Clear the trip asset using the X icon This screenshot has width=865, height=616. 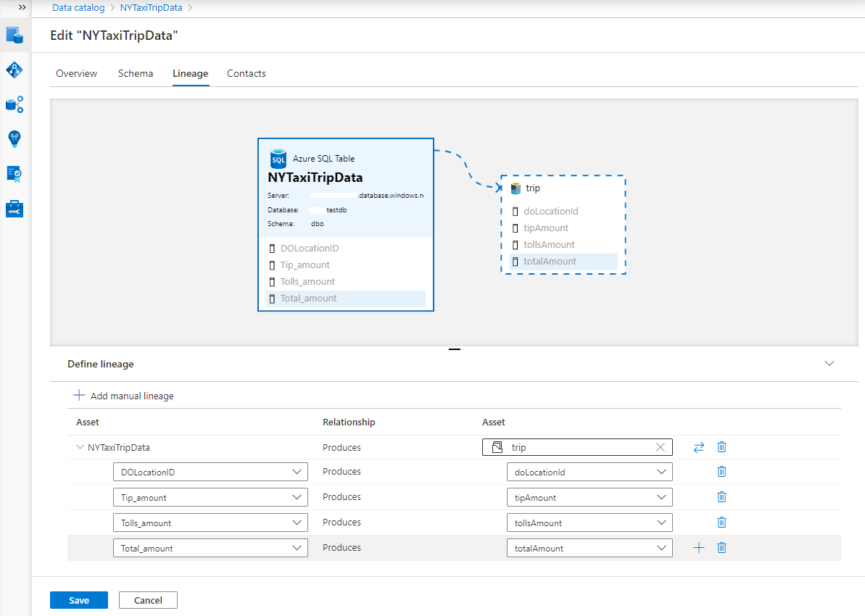click(x=660, y=447)
